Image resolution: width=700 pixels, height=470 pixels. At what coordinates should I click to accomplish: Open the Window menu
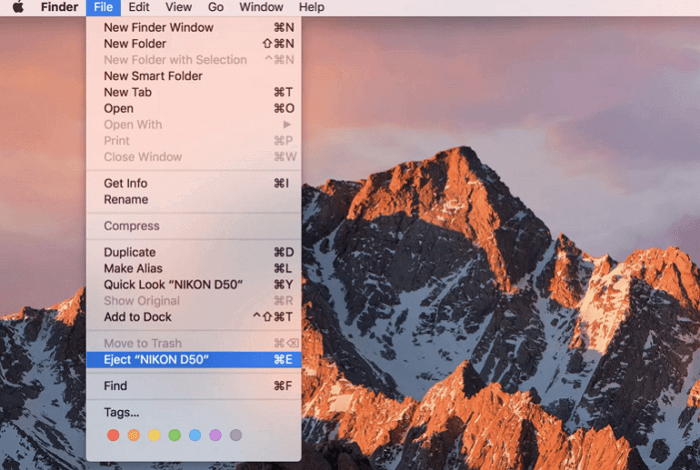pyautogui.click(x=261, y=7)
